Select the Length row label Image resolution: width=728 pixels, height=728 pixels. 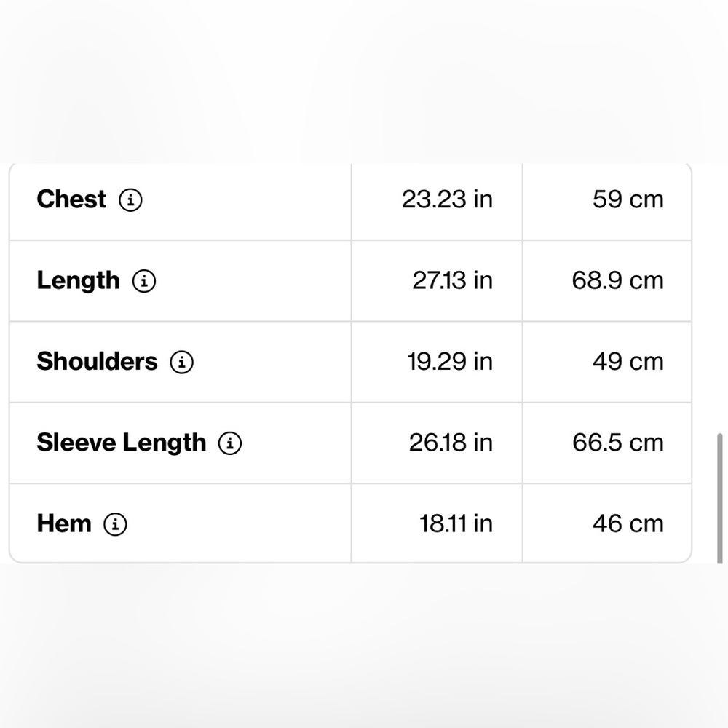click(x=79, y=281)
